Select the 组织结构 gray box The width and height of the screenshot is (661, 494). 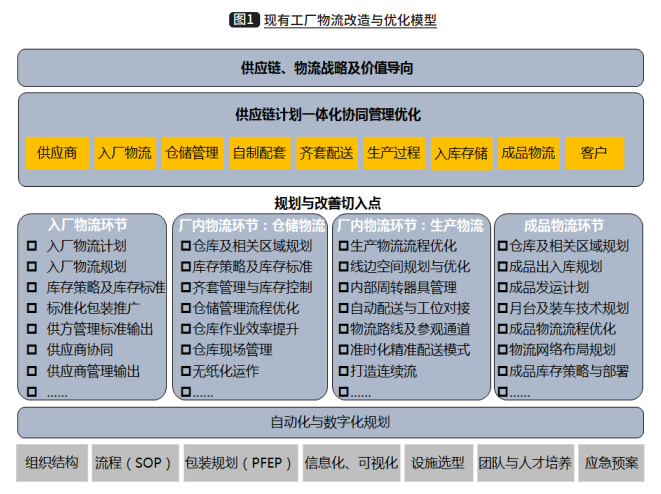(x=52, y=463)
